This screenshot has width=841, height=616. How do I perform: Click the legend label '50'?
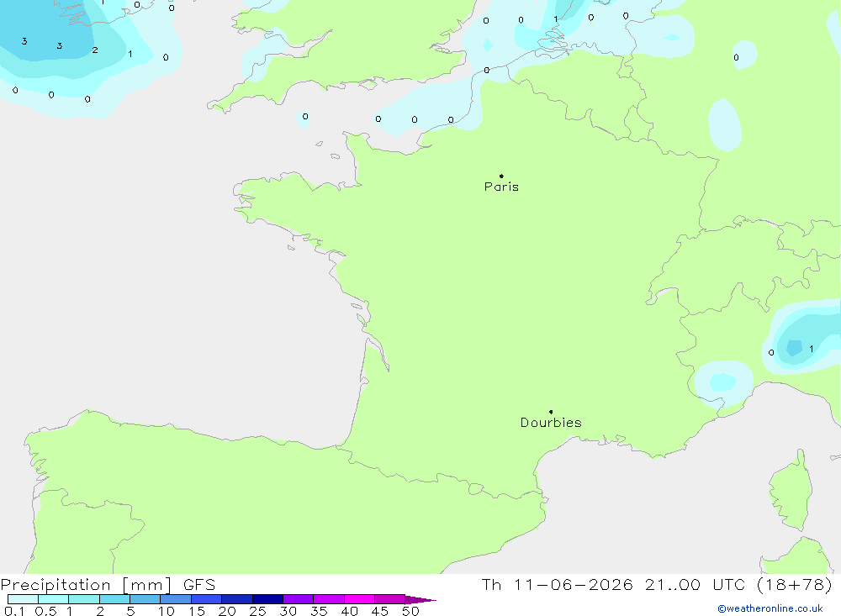(x=410, y=611)
